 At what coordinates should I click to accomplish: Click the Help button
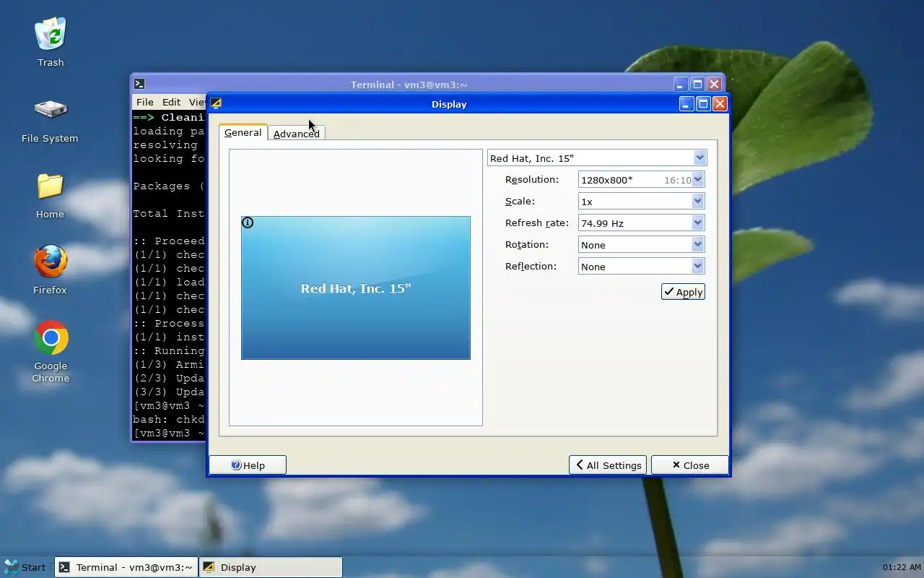pos(248,465)
